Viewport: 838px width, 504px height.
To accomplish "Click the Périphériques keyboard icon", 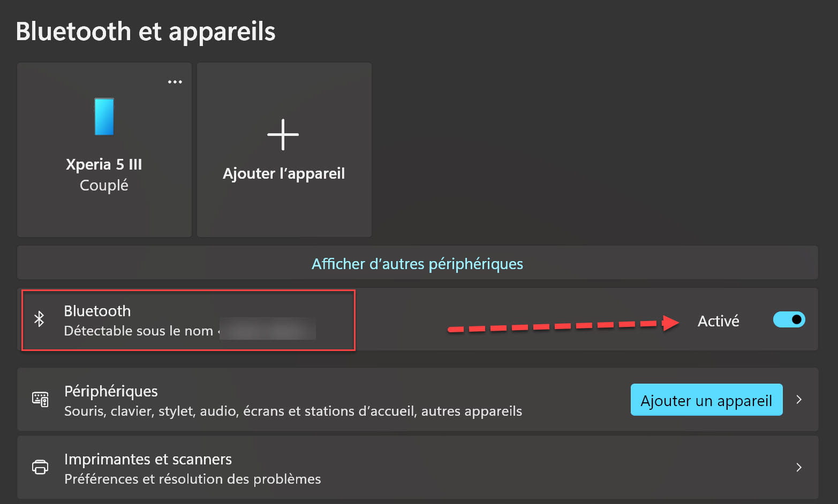I will click(40, 399).
